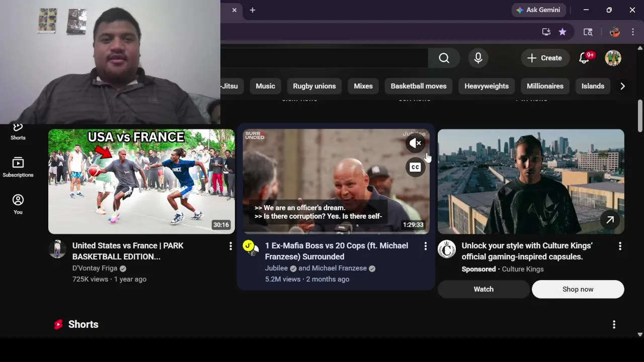Open options for Culture Kings ad
This screenshot has height=362, width=644.
[620, 246]
